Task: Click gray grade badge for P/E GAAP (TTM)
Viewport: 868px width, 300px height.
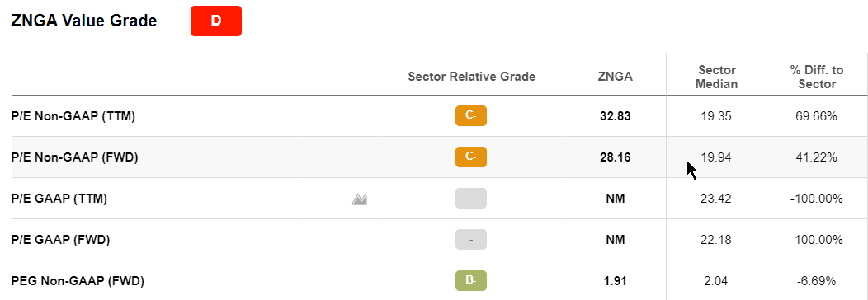Action: point(471,199)
